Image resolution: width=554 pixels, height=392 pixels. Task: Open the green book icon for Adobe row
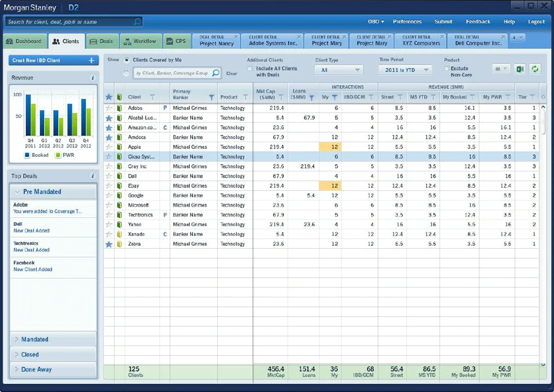point(119,108)
